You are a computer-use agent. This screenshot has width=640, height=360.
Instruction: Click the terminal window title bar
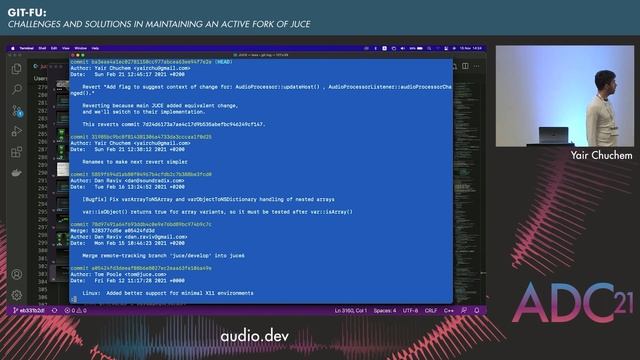coord(261,55)
